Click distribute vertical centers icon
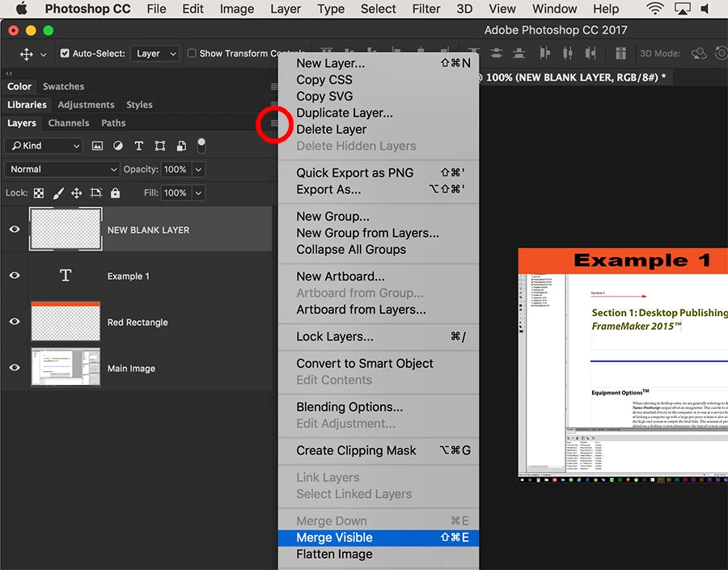Image resolution: width=728 pixels, height=570 pixels. pos(497,53)
